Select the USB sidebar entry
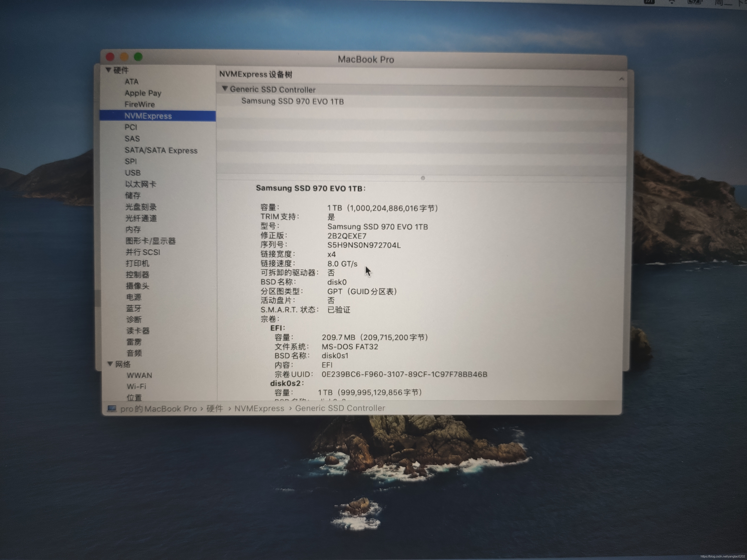The width and height of the screenshot is (747, 560). pos(133,173)
